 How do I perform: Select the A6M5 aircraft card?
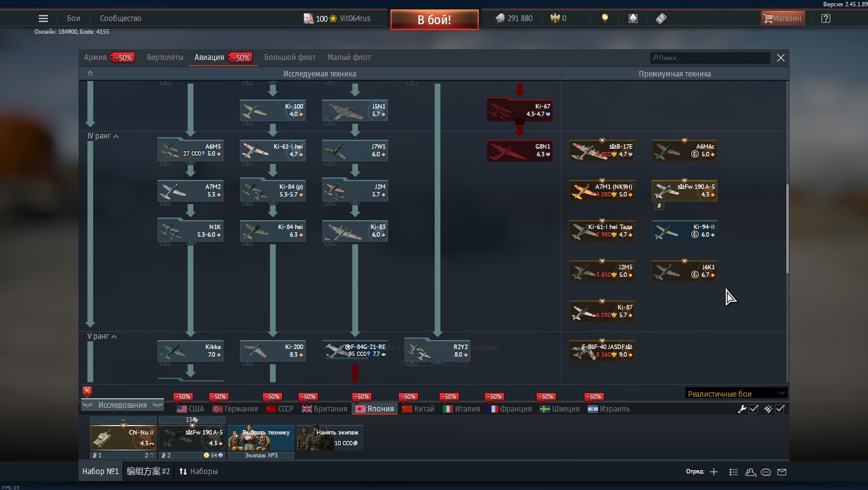click(x=190, y=150)
